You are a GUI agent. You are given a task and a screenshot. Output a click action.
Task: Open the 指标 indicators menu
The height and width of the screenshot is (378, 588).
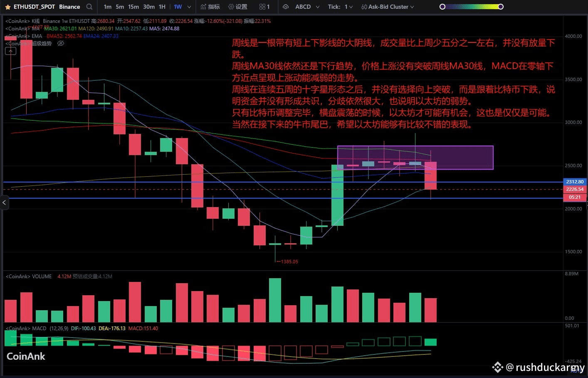pos(210,7)
